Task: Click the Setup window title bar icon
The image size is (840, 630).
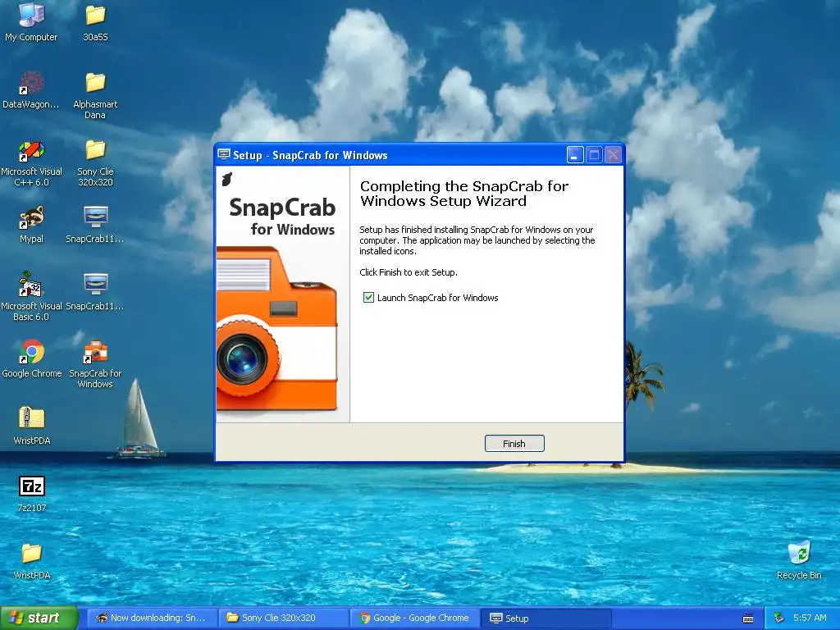Action: (224, 155)
